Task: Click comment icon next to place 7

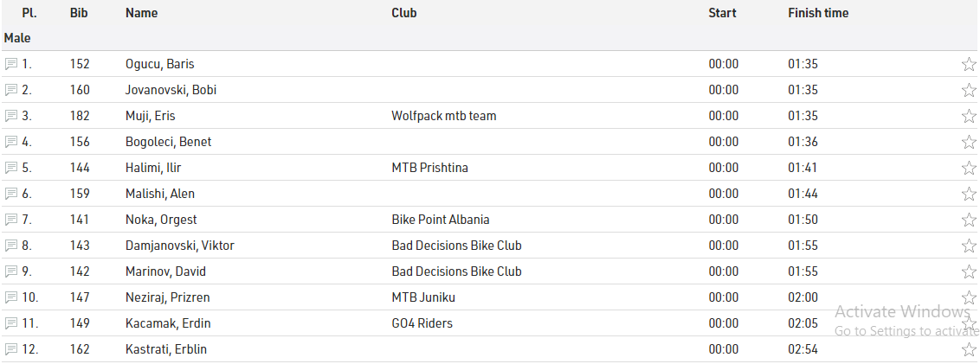Action: click(11, 220)
